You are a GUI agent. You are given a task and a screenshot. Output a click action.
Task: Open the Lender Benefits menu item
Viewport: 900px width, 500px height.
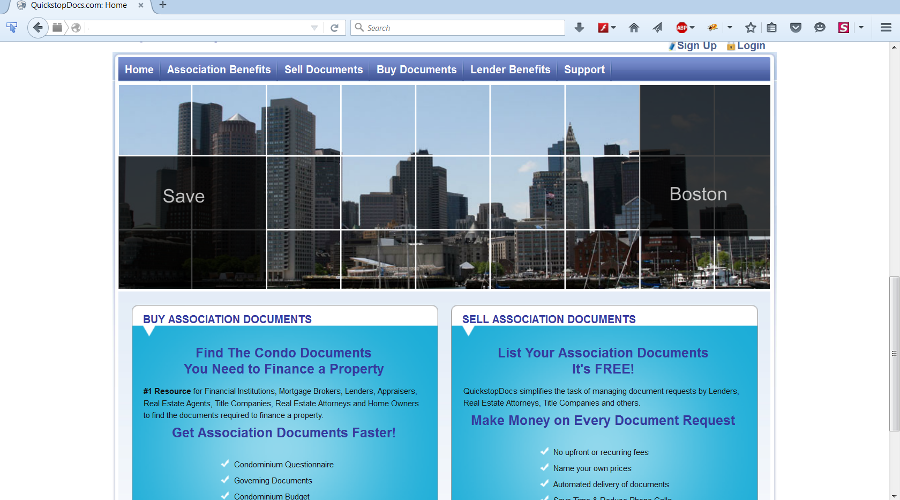point(510,69)
